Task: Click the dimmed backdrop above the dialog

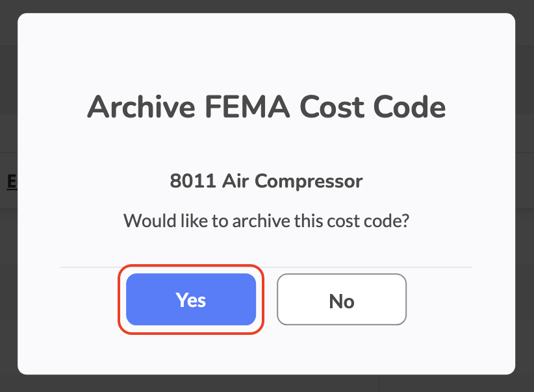Action: click(x=266, y=6)
